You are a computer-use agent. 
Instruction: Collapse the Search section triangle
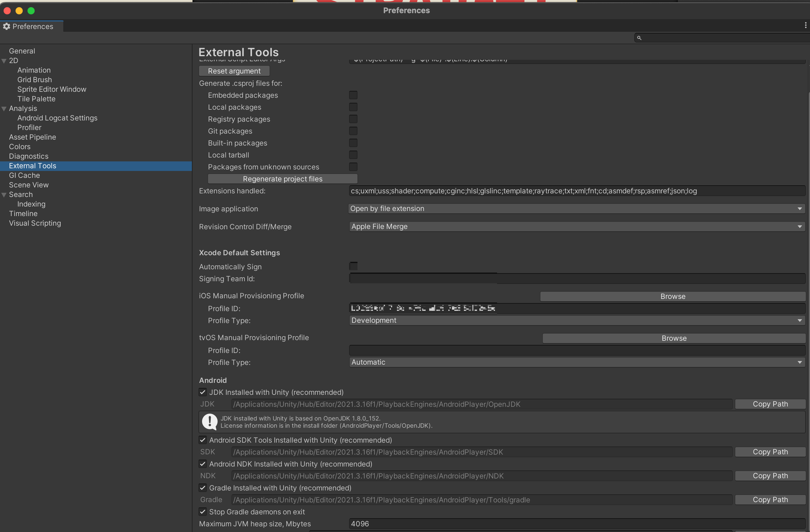click(x=4, y=195)
